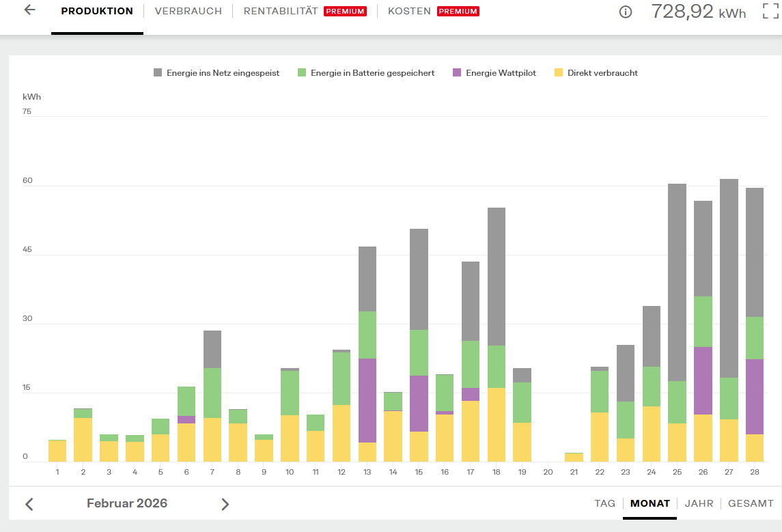Select the PRODUKTION tab
This screenshot has height=532, width=782.
pos(97,11)
